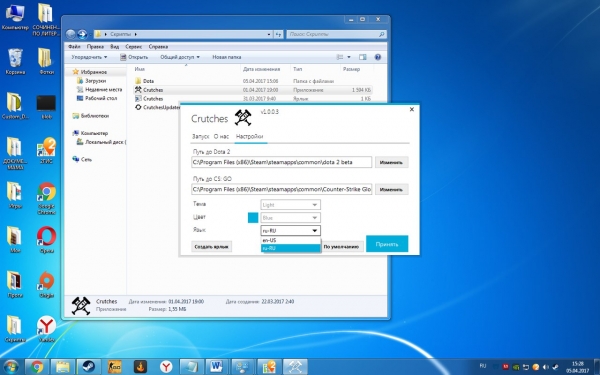Open the black blob thumbnail on desktop
This screenshot has height=375, width=600.
(46, 107)
